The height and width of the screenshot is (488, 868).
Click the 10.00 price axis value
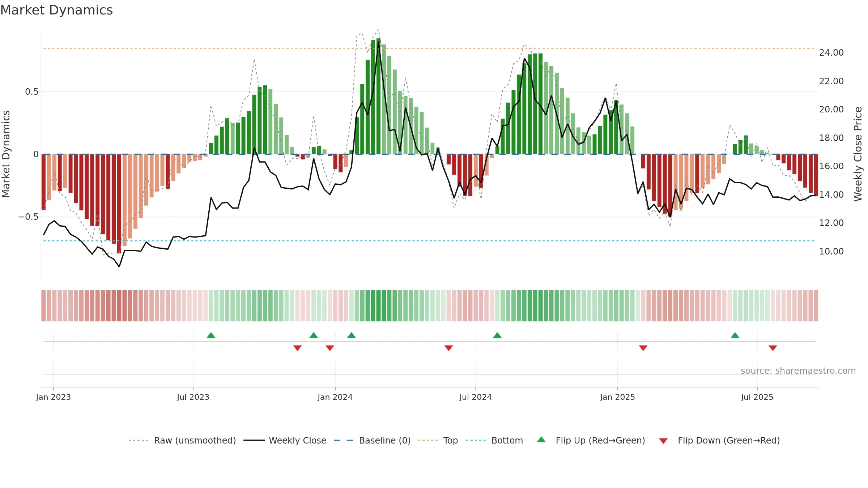click(831, 252)
